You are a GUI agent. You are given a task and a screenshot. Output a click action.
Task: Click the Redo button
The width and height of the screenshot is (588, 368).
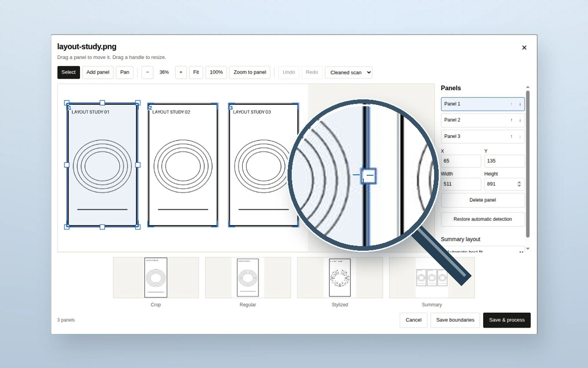312,72
